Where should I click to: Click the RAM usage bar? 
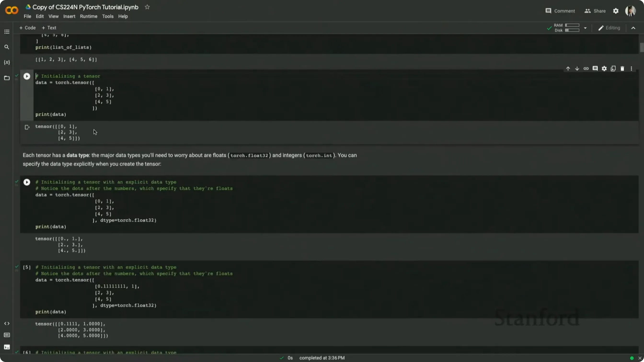tap(572, 25)
